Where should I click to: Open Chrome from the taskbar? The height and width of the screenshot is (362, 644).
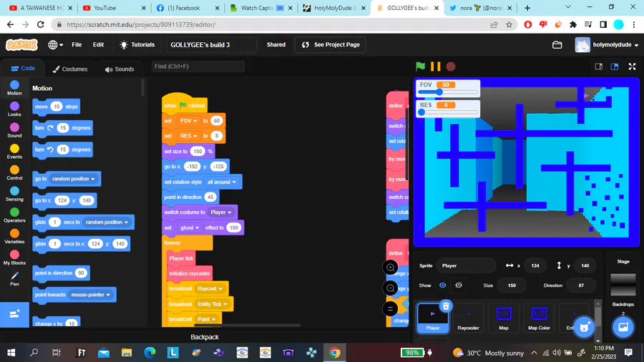coord(334,353)
